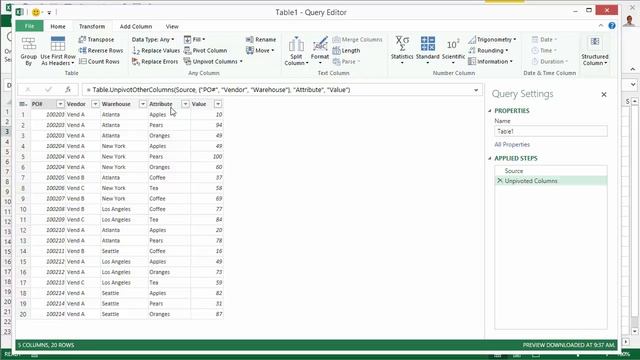Switch to the Home tab
The width and height of the screenshot is (640, 360).
point(58,26)
